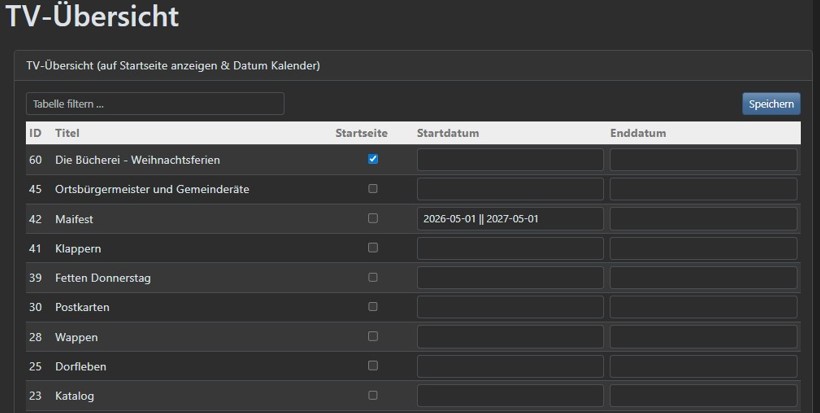The height and width of the screenshot is (413, 820).
Task: Tick the Katalog row Startseite checkbox
Action: coord(373,395)
